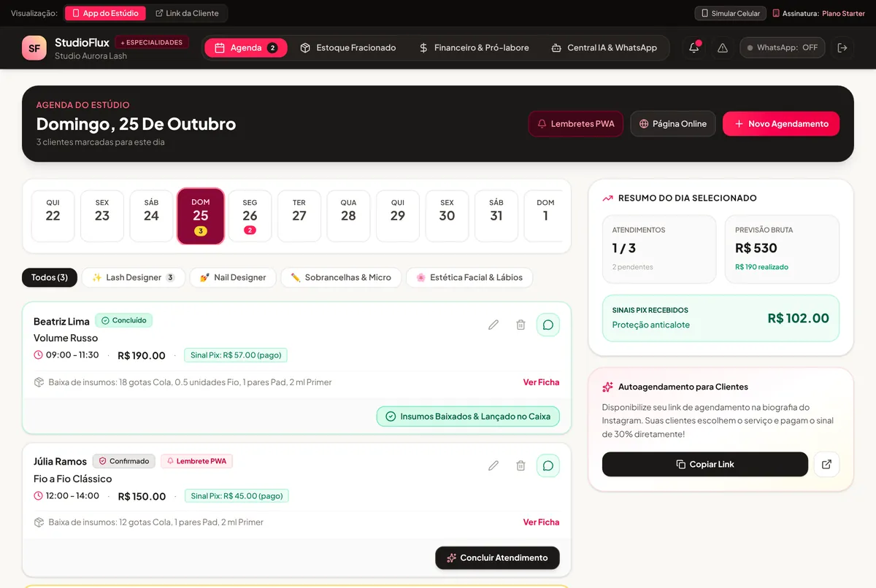Click service name Volume Russo
Viewport: 876px width, 588px height.
click(x=66, y=338)
